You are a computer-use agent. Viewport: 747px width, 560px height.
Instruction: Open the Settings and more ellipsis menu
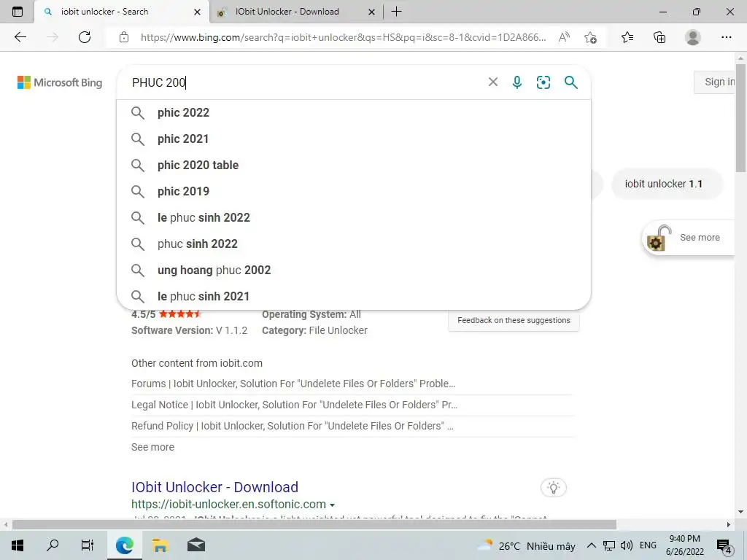point(726,37)
